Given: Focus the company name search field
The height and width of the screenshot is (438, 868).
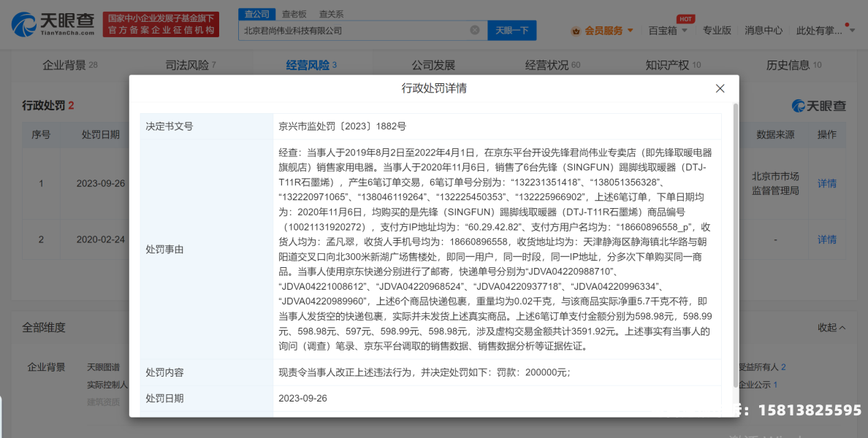Looking at the screenshot, I should pyautogui.click(x=354, y=31).
